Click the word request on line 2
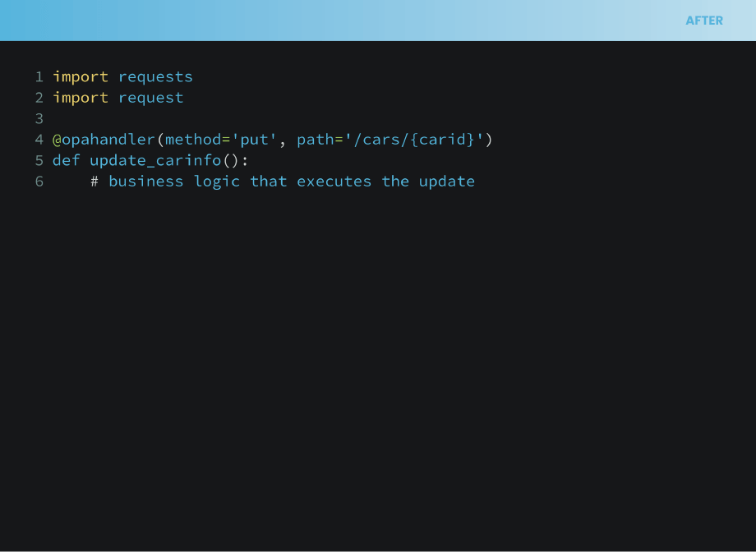Viewport: 756px width, 552px height. coord(151,99)
